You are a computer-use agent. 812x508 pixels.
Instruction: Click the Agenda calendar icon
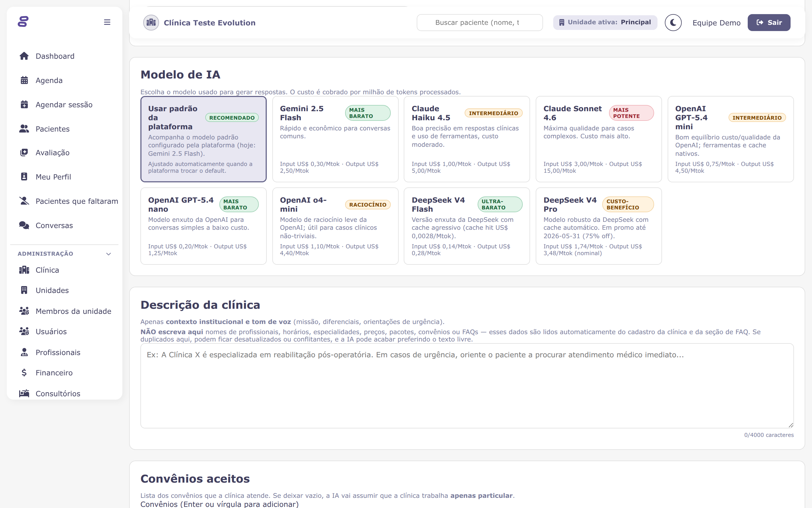(x=24, y=80)
